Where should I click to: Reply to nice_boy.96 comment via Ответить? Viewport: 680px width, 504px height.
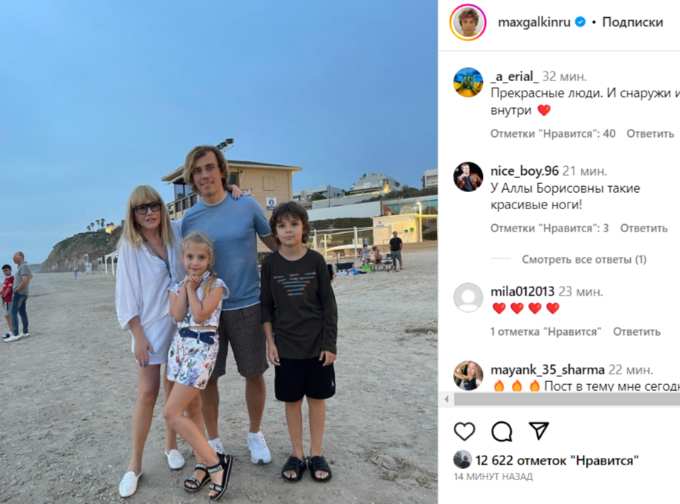click(x=643, y=228)
